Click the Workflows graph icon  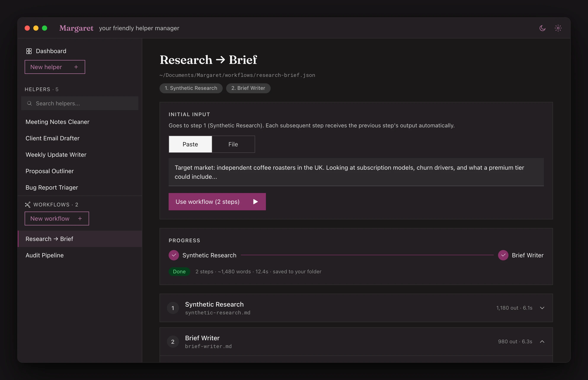(28, 204)
